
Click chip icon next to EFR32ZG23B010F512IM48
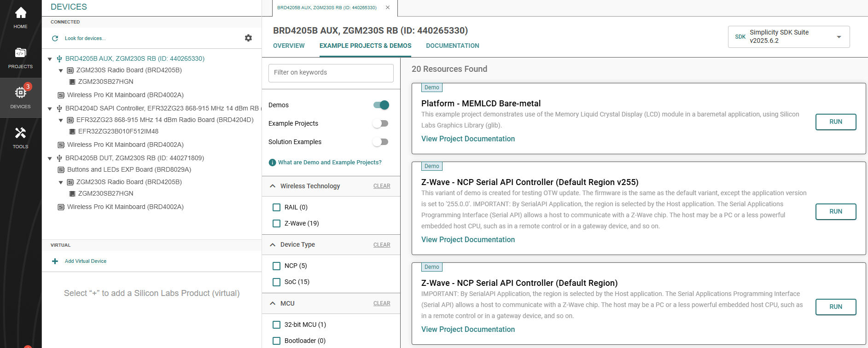point(72,132)
